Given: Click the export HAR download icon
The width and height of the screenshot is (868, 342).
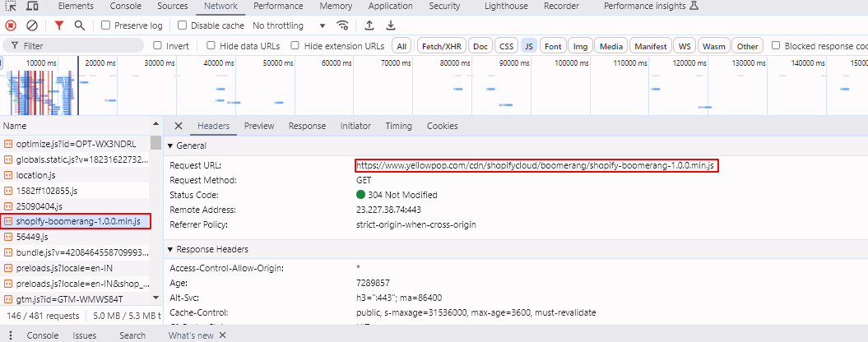Looking at the screenshot, I should click(391, 25).
